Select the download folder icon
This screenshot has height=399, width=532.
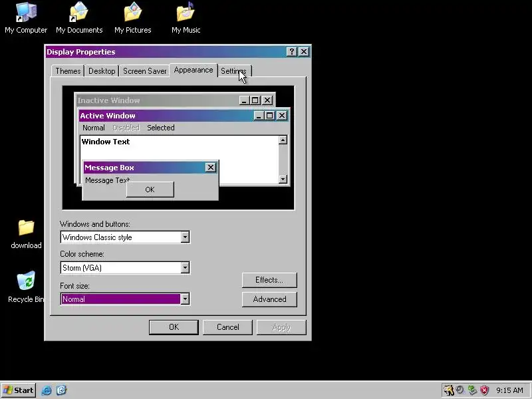[26, 234]
